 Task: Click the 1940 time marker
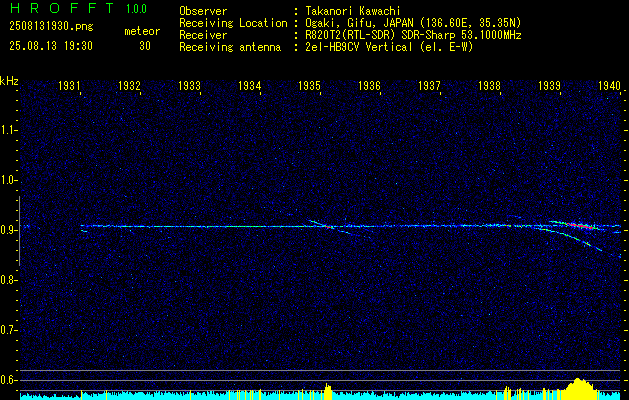pos(609,85)
